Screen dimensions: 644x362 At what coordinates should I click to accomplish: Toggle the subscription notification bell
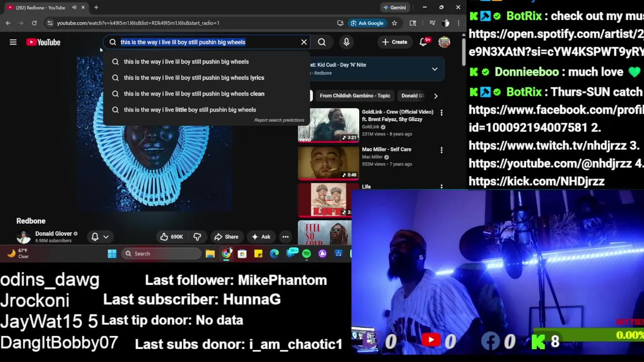click(95, 237)
